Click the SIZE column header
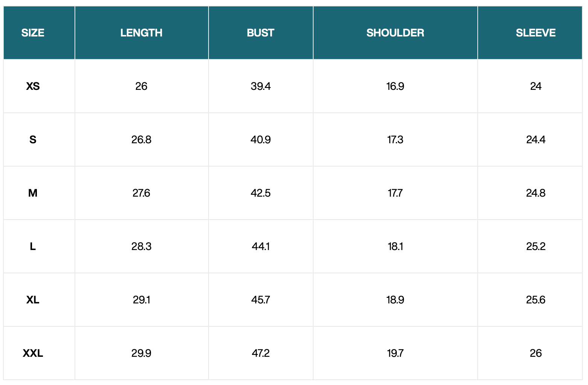This screenshot has height=385, width=588. (33, 33)
